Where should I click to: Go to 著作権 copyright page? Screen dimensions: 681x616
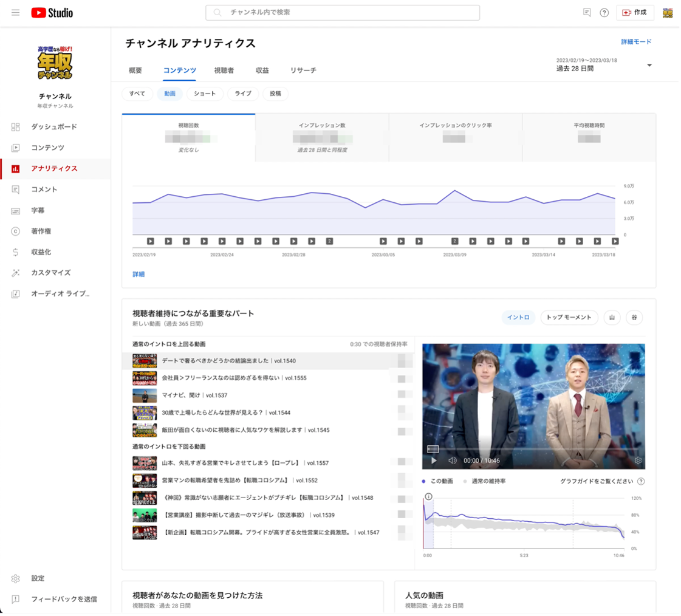(x=41, y=231)
